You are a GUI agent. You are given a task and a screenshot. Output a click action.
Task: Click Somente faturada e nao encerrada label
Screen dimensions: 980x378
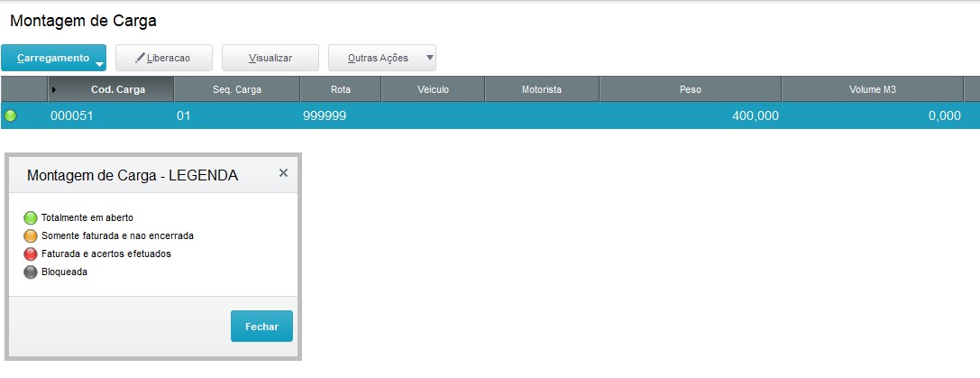[117, 236]
